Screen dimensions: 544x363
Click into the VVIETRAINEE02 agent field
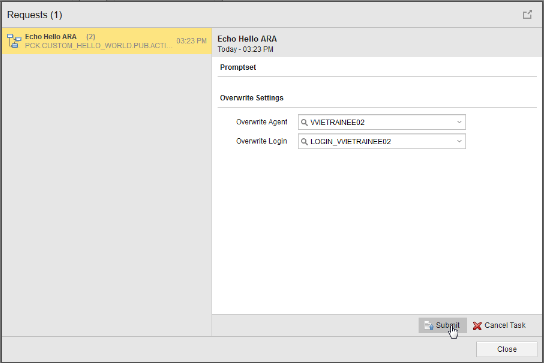tap(382, 122)
